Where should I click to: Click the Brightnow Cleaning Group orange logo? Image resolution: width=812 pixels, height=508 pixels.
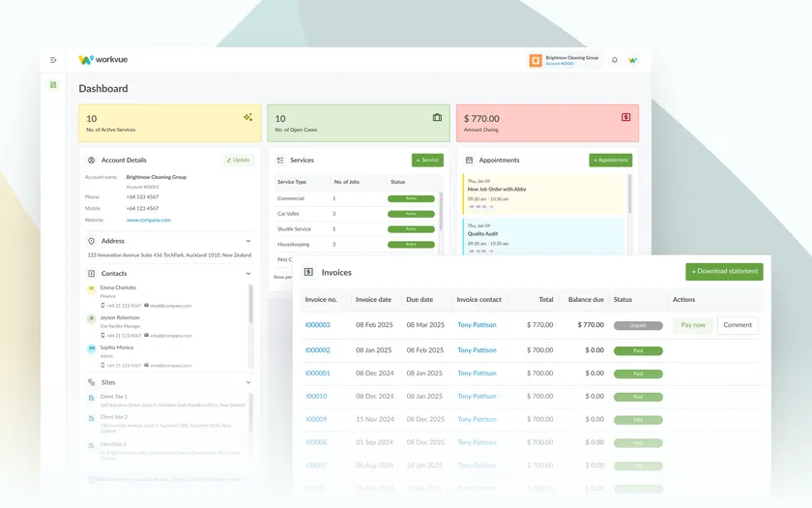[x=536, y=60]
